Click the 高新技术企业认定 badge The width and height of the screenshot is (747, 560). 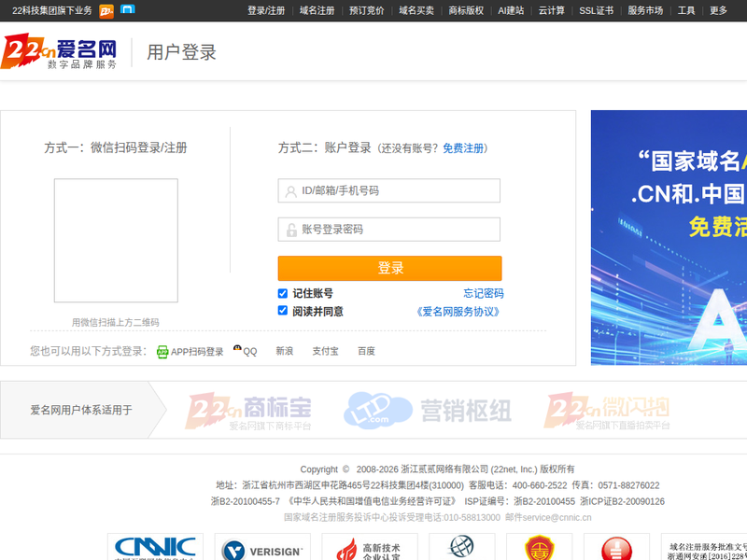(370, 547)
